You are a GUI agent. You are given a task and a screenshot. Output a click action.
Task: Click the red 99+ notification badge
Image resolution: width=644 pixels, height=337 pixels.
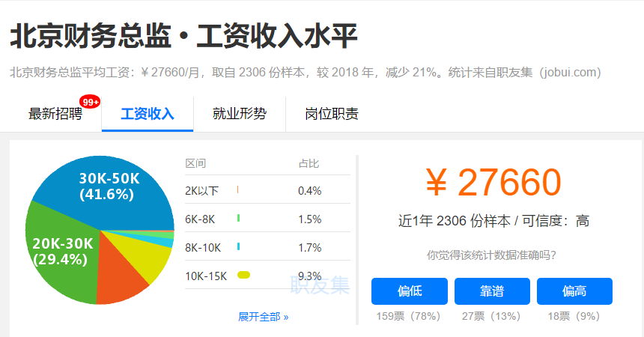click(x=91, y=101)
